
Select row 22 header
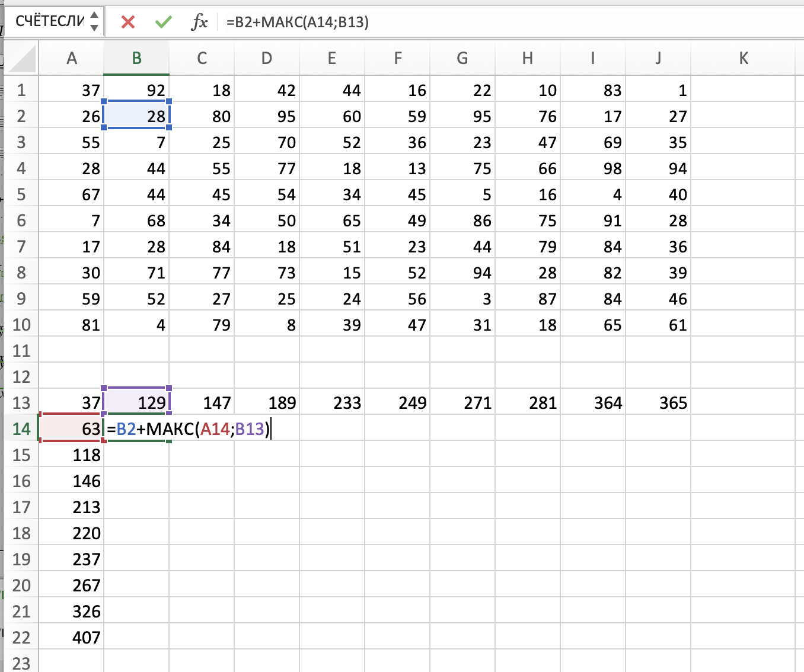click(x=21, y=637)
